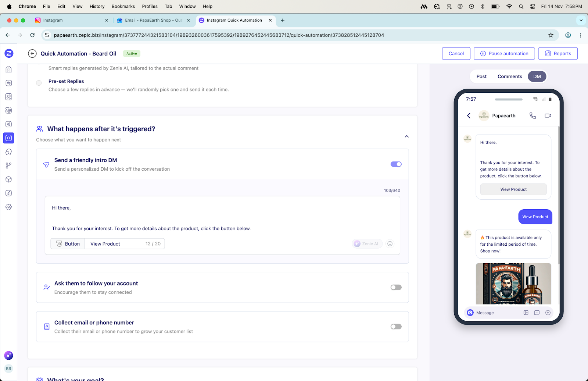The height and width of the screenshot is (381, 588).
Task: Click the video call icon in preview
Action: [x=548, y=115]
